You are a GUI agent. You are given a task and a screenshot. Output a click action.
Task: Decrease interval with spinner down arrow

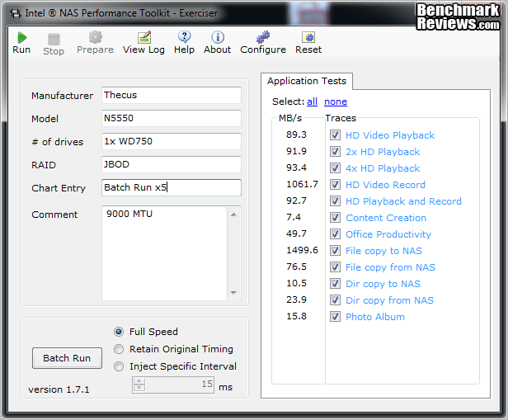point(139,388)
